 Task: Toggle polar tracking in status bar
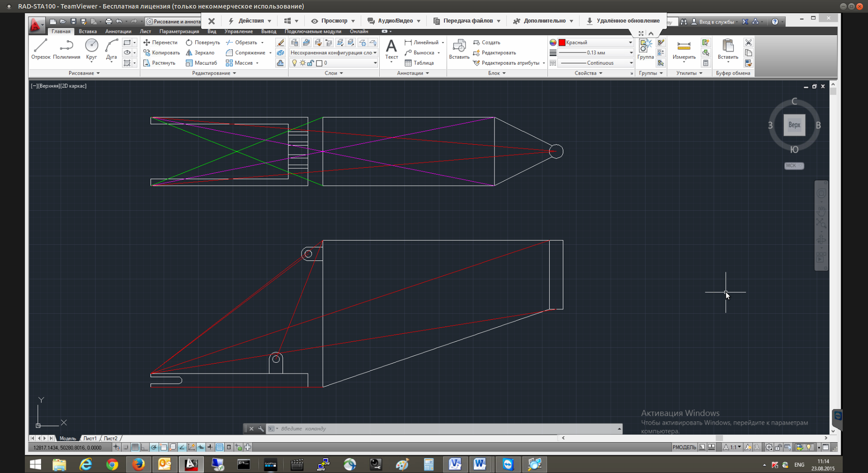coord(154,447)
